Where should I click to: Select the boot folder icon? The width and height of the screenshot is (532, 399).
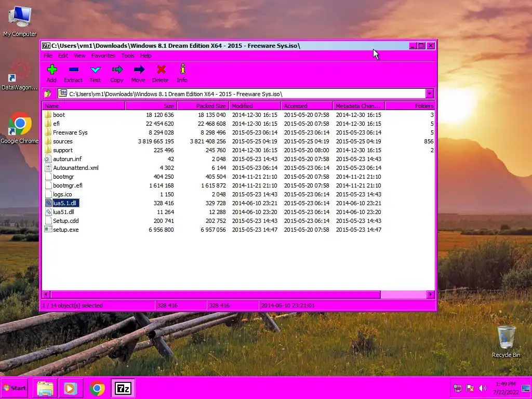(48, 114)
